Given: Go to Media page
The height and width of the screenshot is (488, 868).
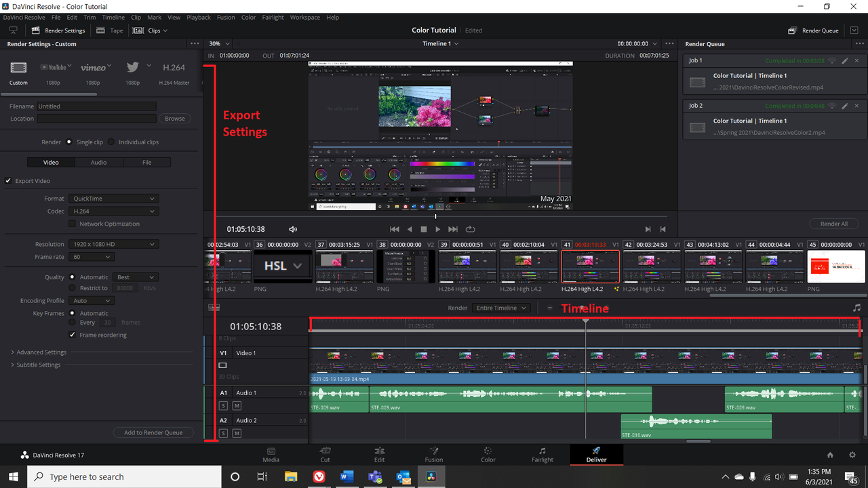Looking at the screenshot, I should (x=271, y=455).
